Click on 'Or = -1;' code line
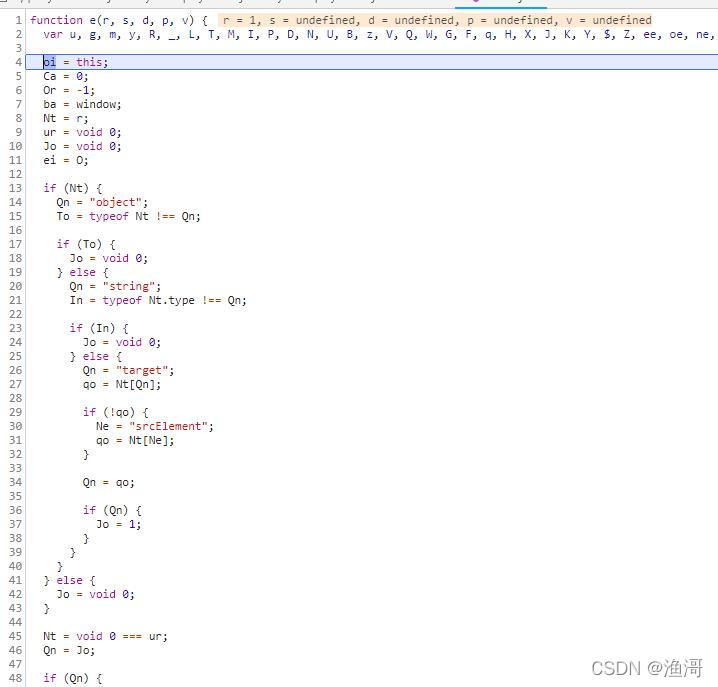This screenshot has height=687, width=718. click(x=69, y=90)
